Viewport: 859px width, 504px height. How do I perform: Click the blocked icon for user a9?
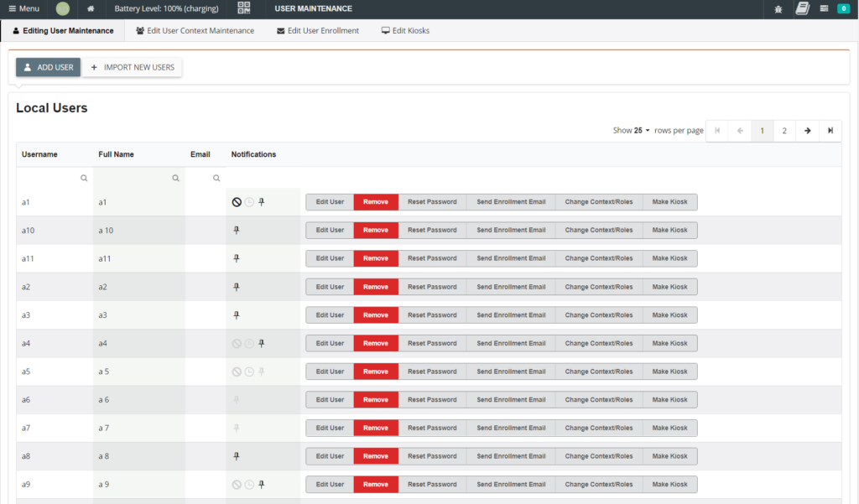237,484
